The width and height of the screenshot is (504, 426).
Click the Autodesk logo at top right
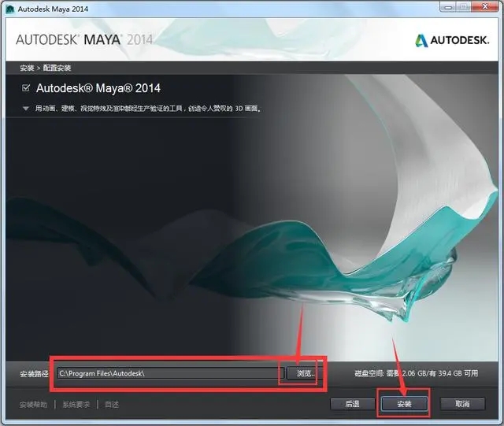(x=452, y=40)
